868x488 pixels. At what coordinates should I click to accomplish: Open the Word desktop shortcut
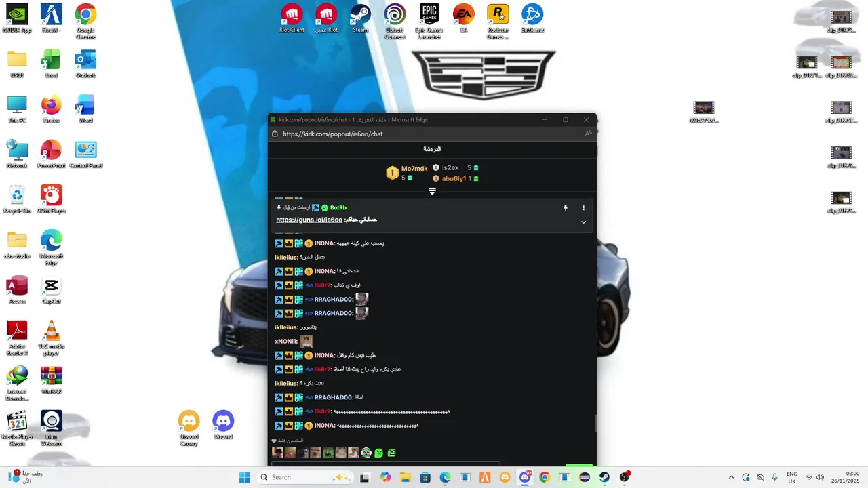(85, 109)
